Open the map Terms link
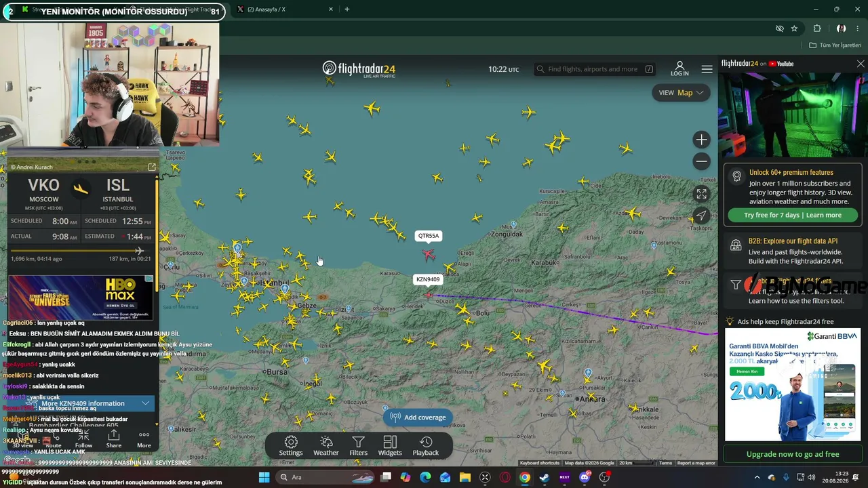 pyautogui.click(x=666, y=463)
